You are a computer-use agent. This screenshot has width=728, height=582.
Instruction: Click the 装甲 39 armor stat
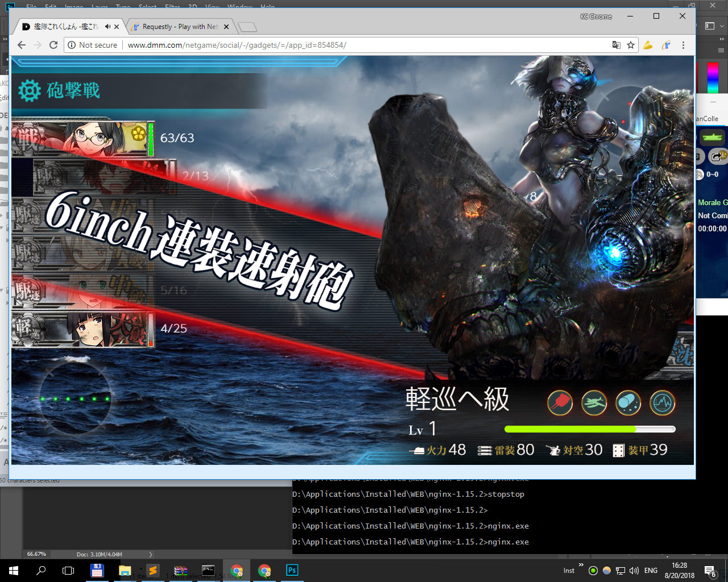tap(640, 450)
